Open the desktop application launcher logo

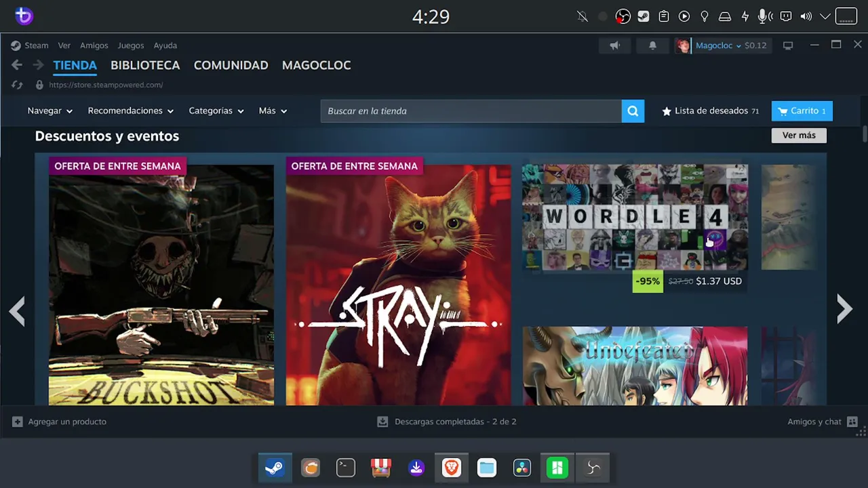pos(24,16)
